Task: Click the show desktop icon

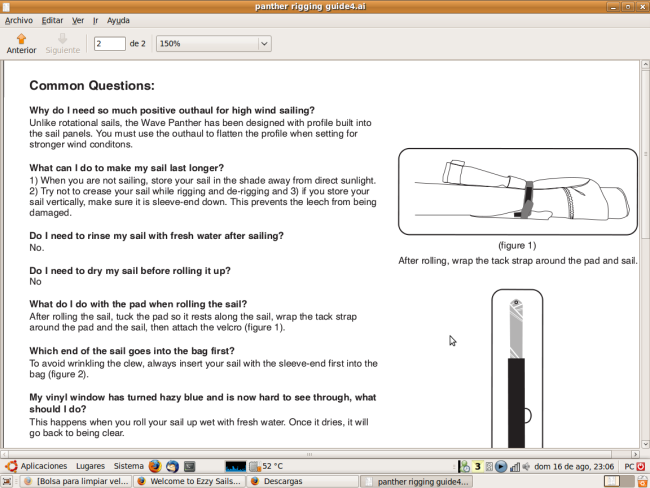Action: [x=10, y=481]
